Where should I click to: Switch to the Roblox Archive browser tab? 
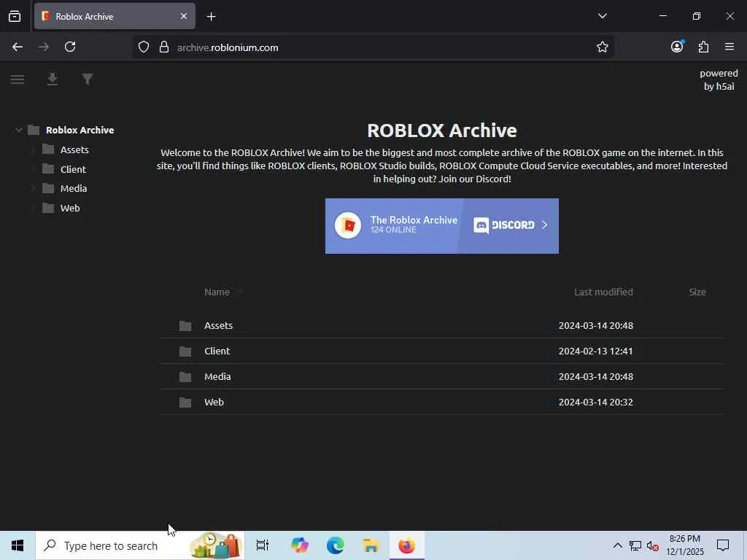click(115, 16)
